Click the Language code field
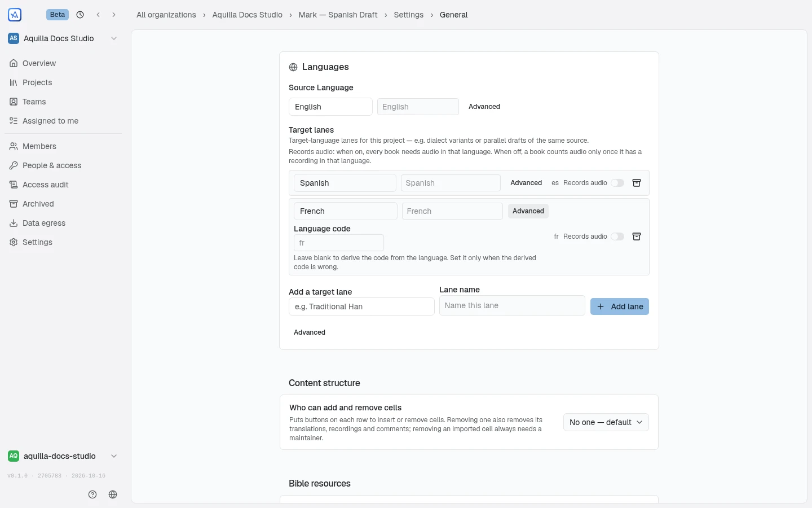The image size is (812, 508). [338, 243]
